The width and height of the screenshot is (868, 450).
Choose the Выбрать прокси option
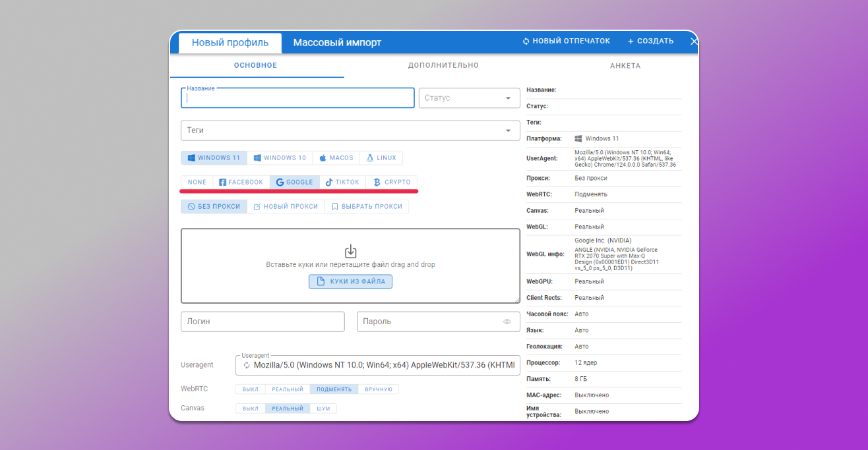click(367, 207)
